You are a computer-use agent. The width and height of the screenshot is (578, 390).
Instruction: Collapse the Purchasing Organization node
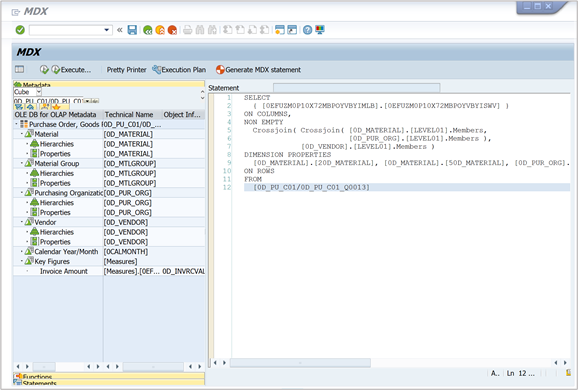click(22, 193)
